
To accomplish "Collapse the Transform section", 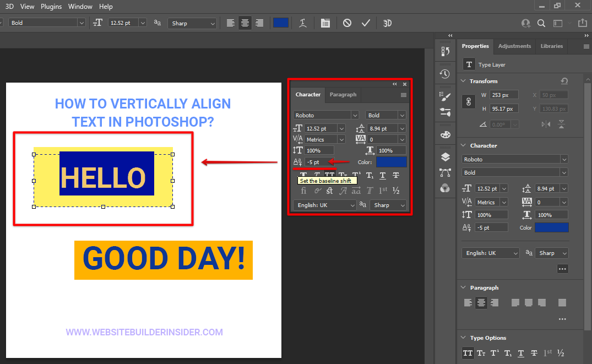I will 463,81.
